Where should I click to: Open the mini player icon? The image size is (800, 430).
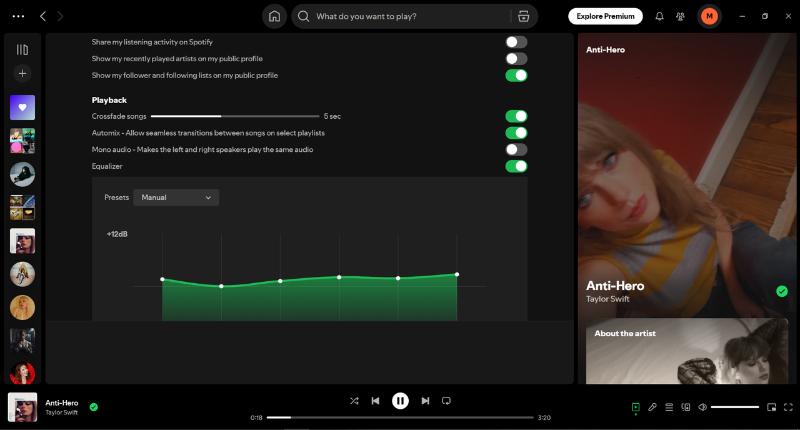[771, 407]
